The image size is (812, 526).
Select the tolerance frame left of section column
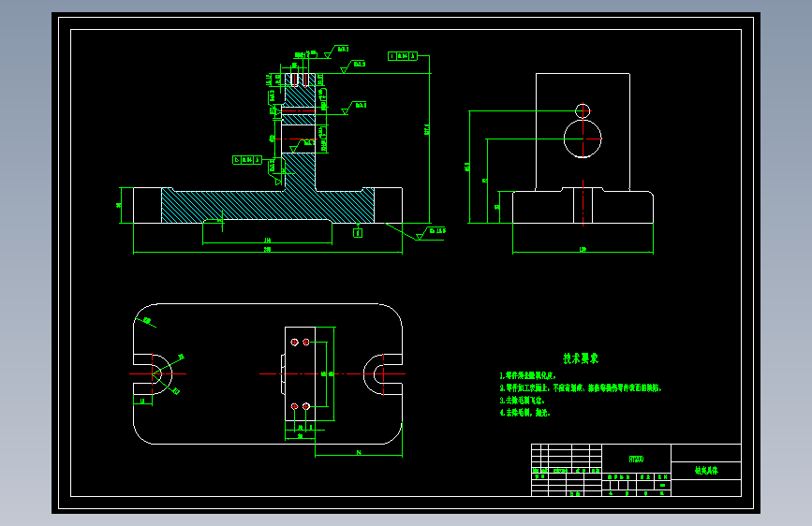click(247, 160)
